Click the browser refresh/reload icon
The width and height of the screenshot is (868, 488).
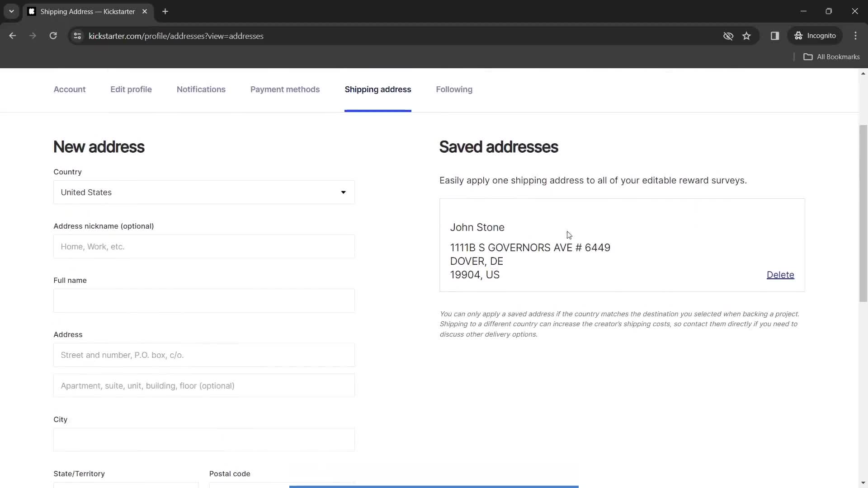tap(53, 36)
